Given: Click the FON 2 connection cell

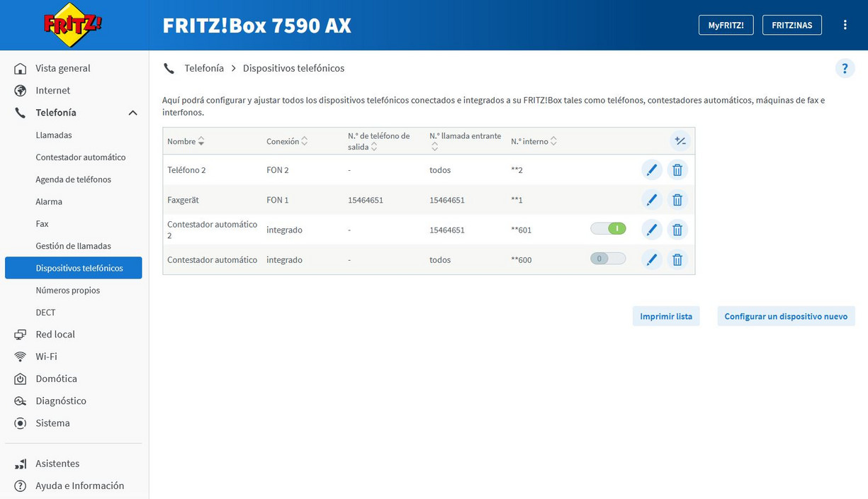Looking at the screenshot, I should pos(278,170).
